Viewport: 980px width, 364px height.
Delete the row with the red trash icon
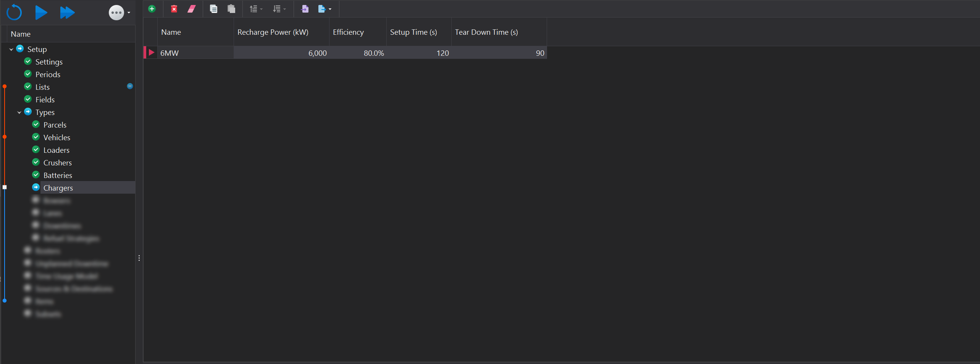point(174,9)
